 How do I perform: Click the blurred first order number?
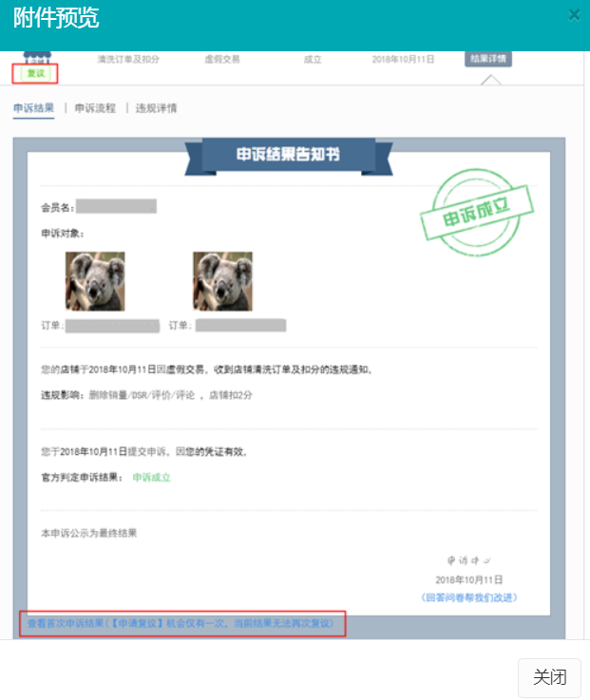(112, 326)
